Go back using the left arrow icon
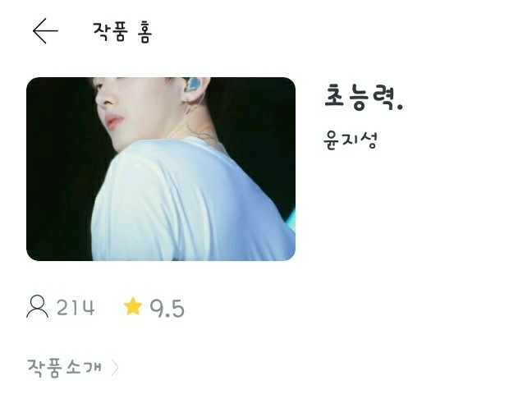 [x=45, y=31]
